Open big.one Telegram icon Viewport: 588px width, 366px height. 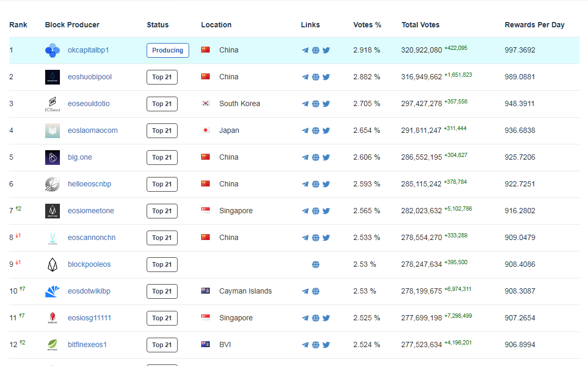305,158
